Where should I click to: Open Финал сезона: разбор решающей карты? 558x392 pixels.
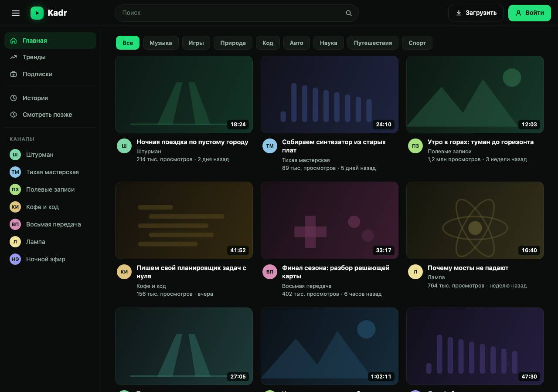pyautogui.click(x=336, y=272)
